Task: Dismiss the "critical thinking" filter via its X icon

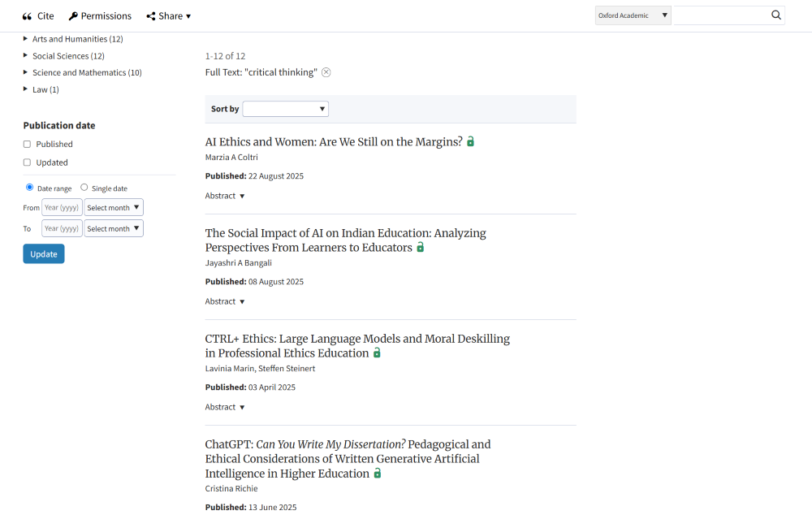Action: click(x=326, y=71)
